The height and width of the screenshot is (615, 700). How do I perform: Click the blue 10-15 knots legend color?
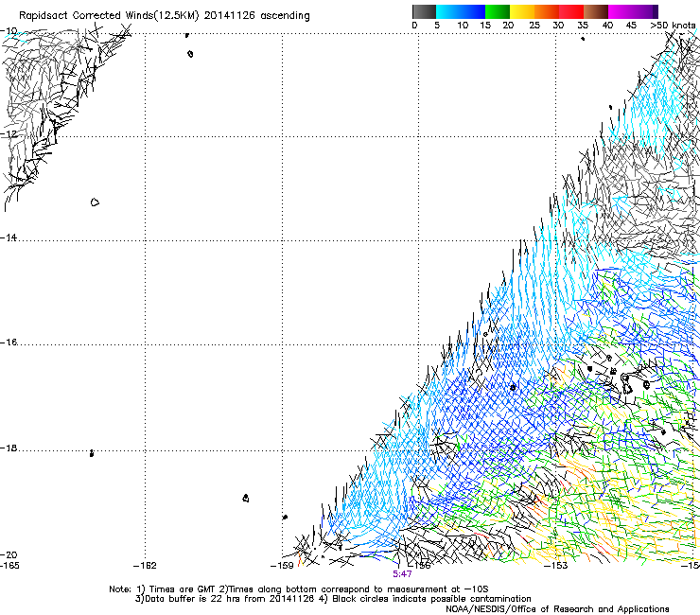tap(473, 11)
